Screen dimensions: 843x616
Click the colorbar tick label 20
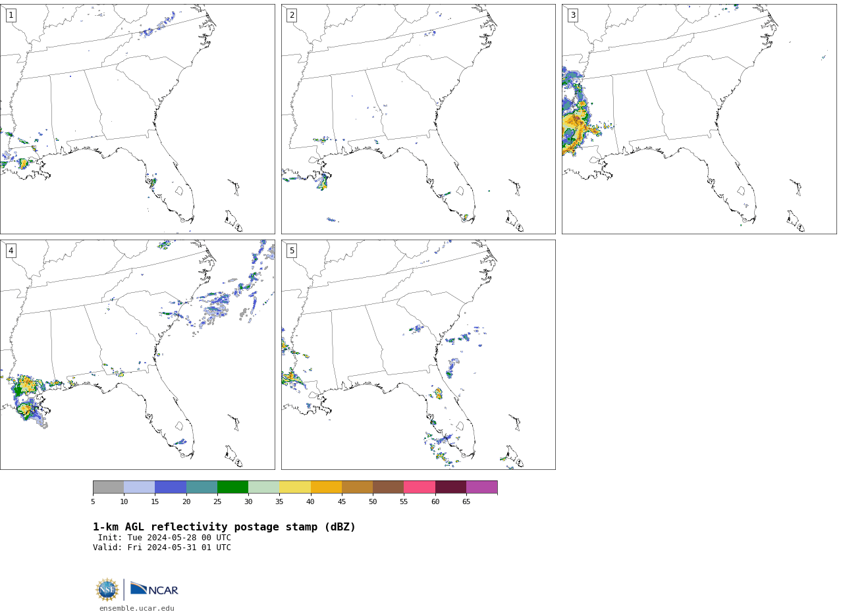click(186, 502)
